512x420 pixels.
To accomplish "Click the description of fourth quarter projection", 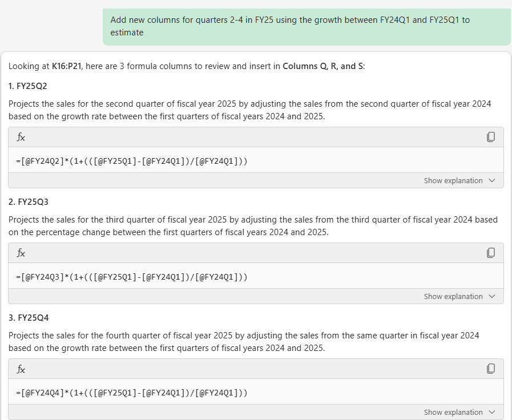I will click(x=244, y=342).
